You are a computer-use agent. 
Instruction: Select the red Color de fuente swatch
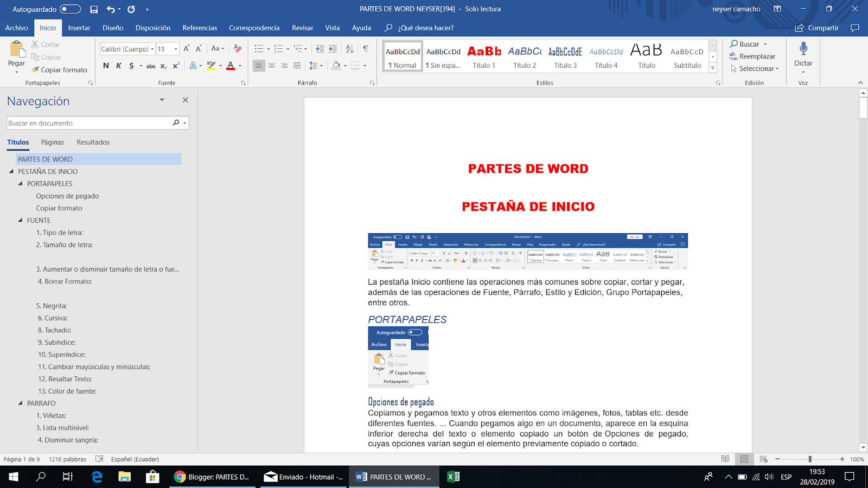coord(231,66)
